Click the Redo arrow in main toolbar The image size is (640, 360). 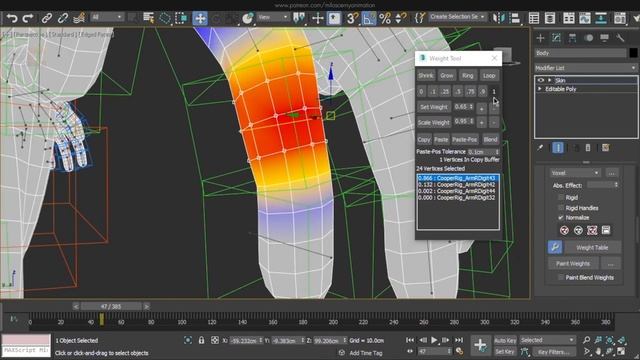tap(28, 18)
